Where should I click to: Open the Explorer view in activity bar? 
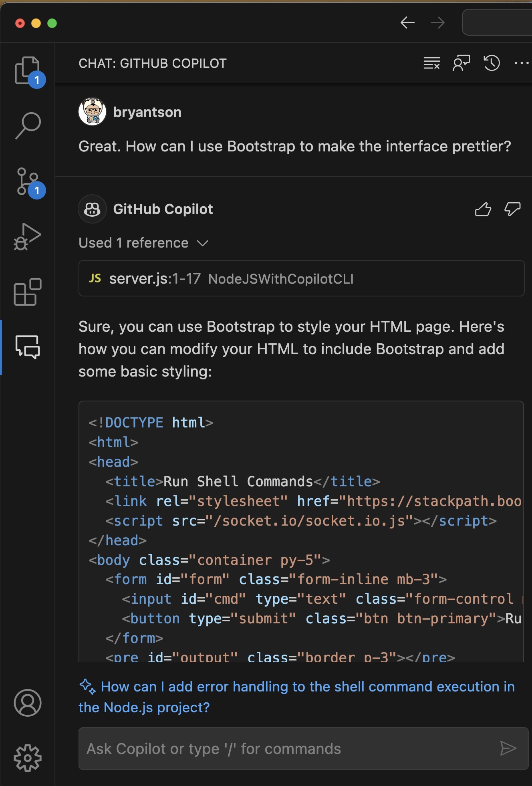28,71
